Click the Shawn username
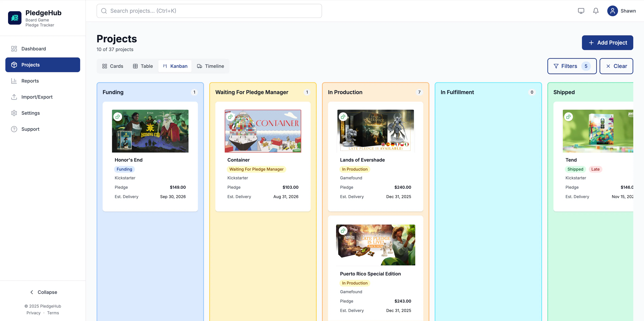The height and width of the screenshot is (321, 644). [628, 11]
